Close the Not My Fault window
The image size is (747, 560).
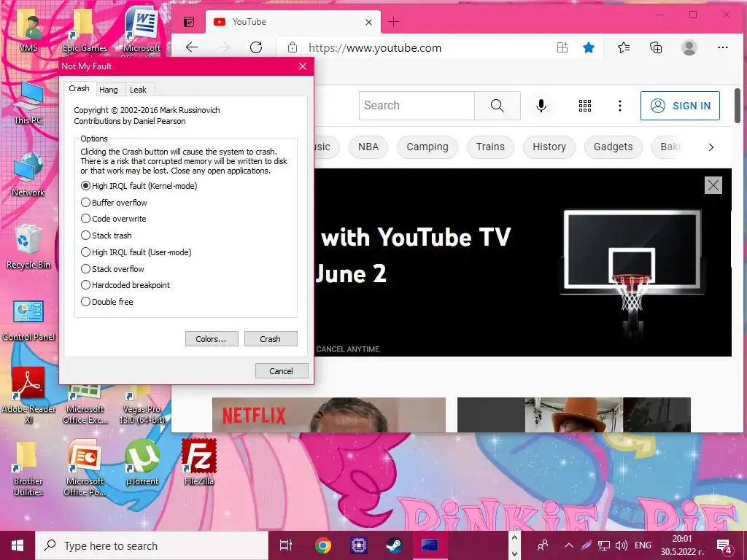[303, 66]
